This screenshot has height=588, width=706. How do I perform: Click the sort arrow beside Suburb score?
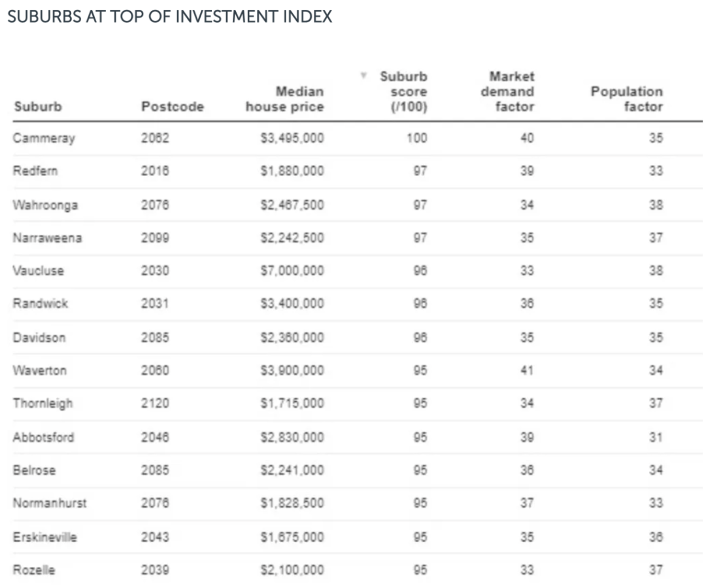point(363,76)
